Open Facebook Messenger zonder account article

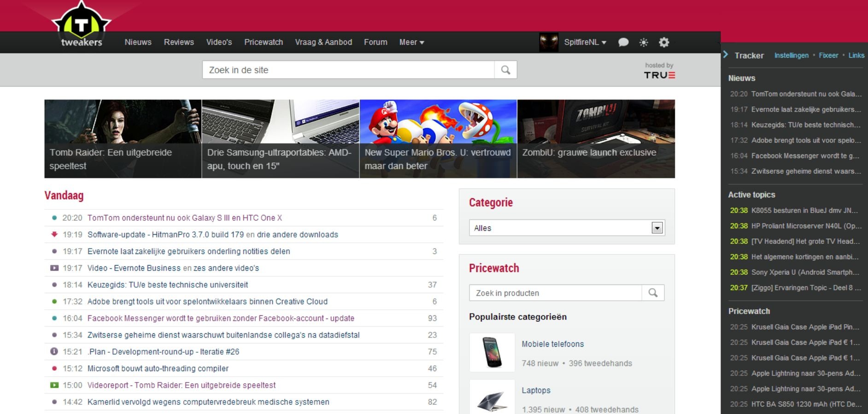click(221, 318)
